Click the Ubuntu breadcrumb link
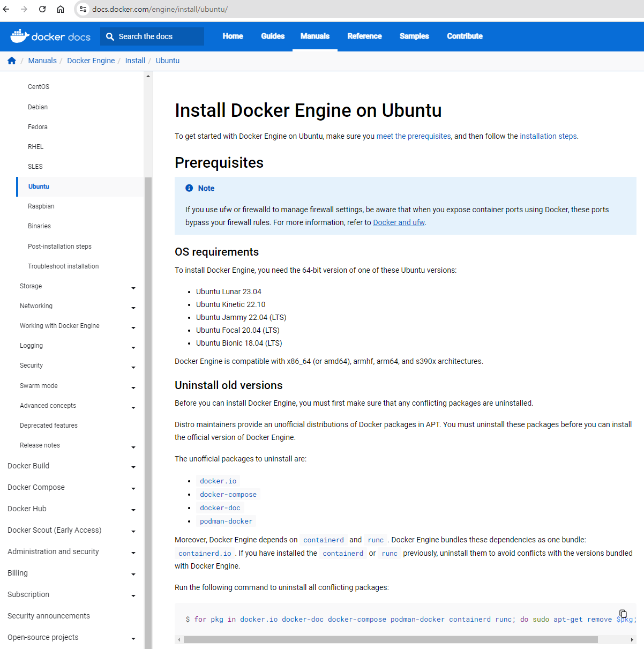Screen dimensions: 644x649 coord(168,61)
